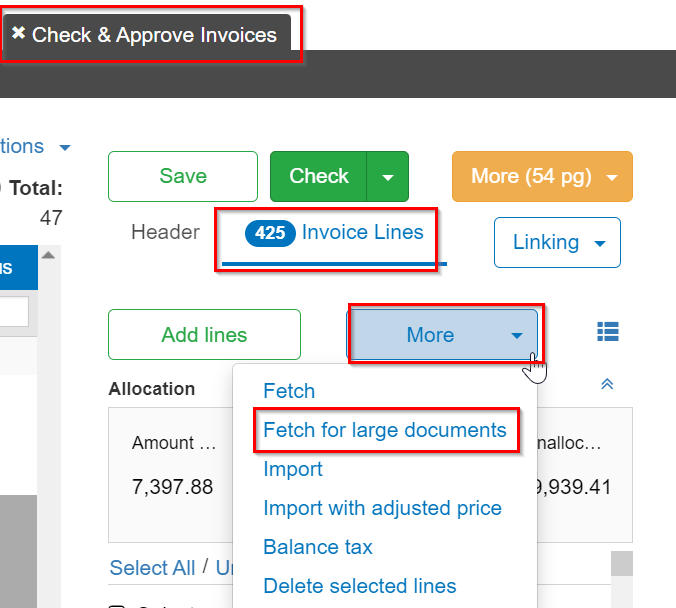Click the left panel scroll-up arrow
The image size is (676, 608).
(48, 256)
